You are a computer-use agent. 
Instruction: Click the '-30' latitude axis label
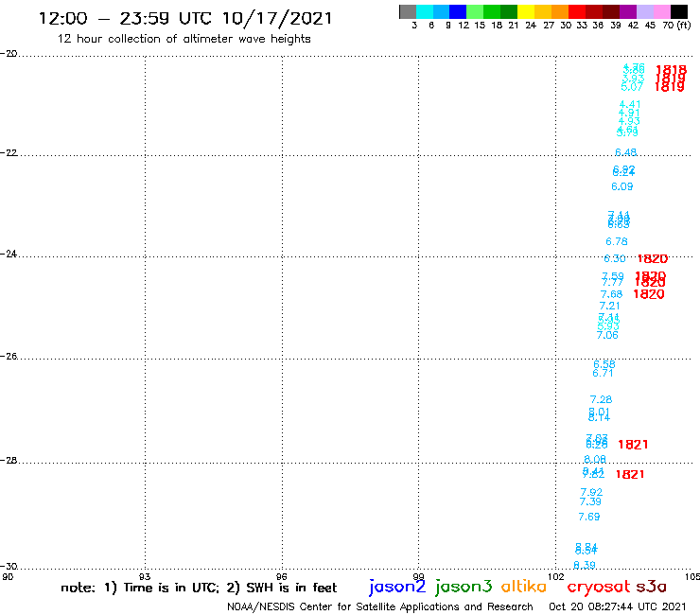(9, 567)
